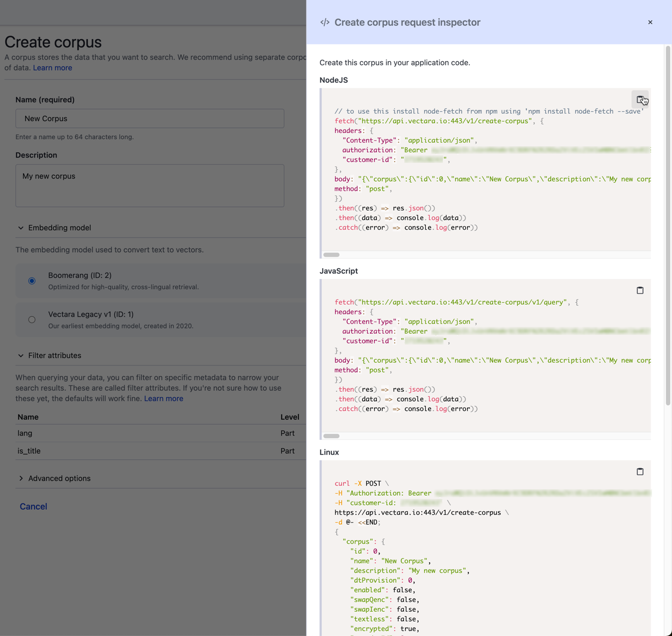The image size is (672, 636).
Task: Click the JavaScript section heading
Action: pyautogui.click(x=339, y=271)
